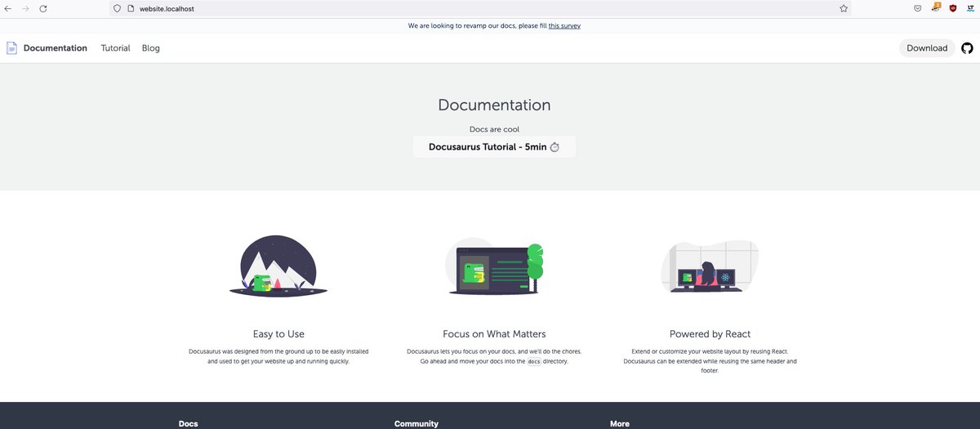Click the Docs footer column heading
The image size is (980, 429).
pyautogui.click(x=189, y=424)
